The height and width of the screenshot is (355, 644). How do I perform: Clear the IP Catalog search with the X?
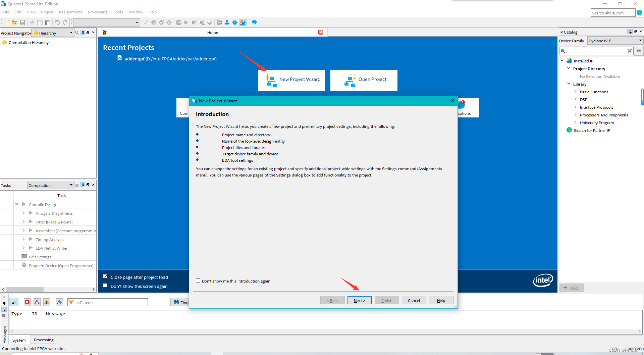click(630, 51)
